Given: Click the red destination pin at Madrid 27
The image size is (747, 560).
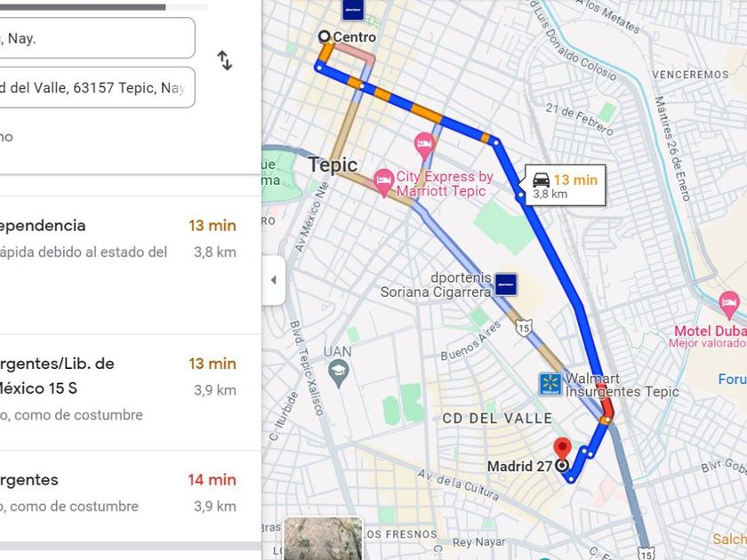Looking at the screenshot, I should coord(563,450).
